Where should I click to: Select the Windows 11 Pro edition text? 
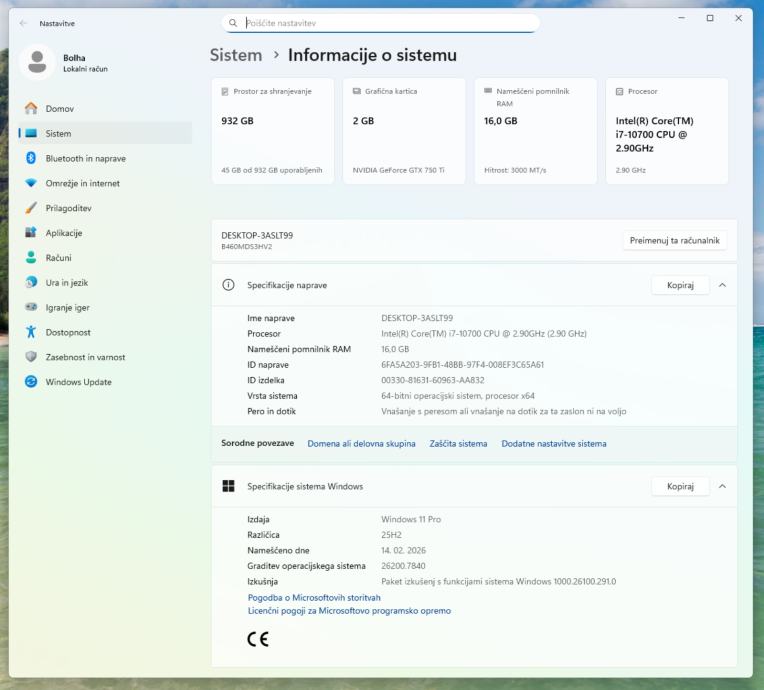411,519
